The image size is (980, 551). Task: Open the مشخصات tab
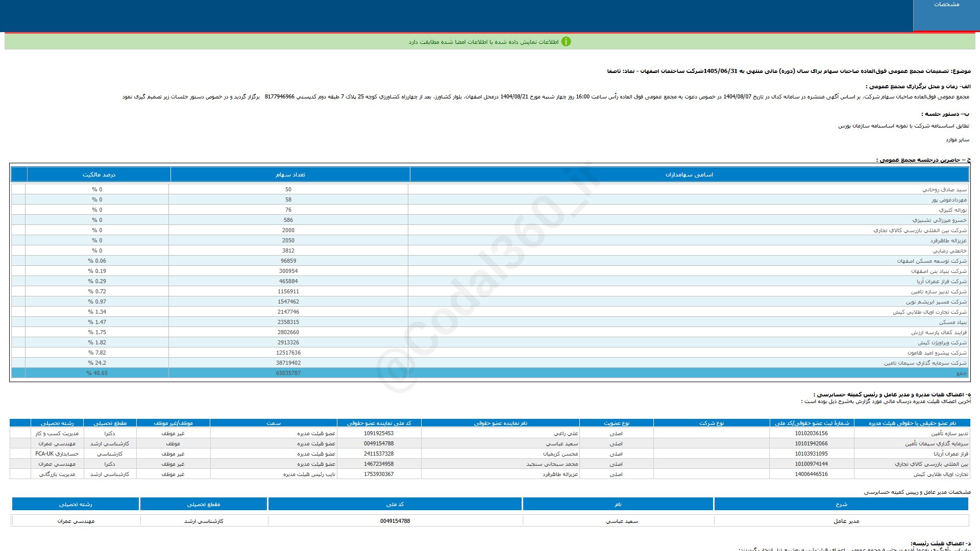tap(946, 5)
